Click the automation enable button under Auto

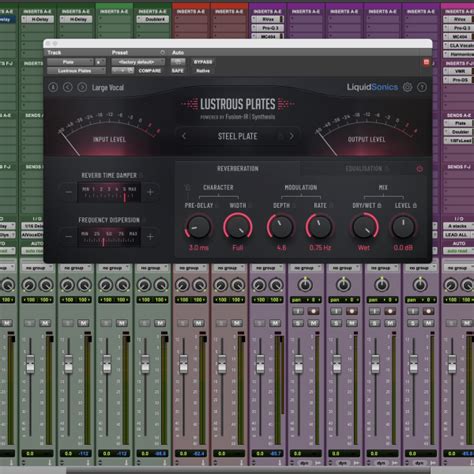click(178, 62)
